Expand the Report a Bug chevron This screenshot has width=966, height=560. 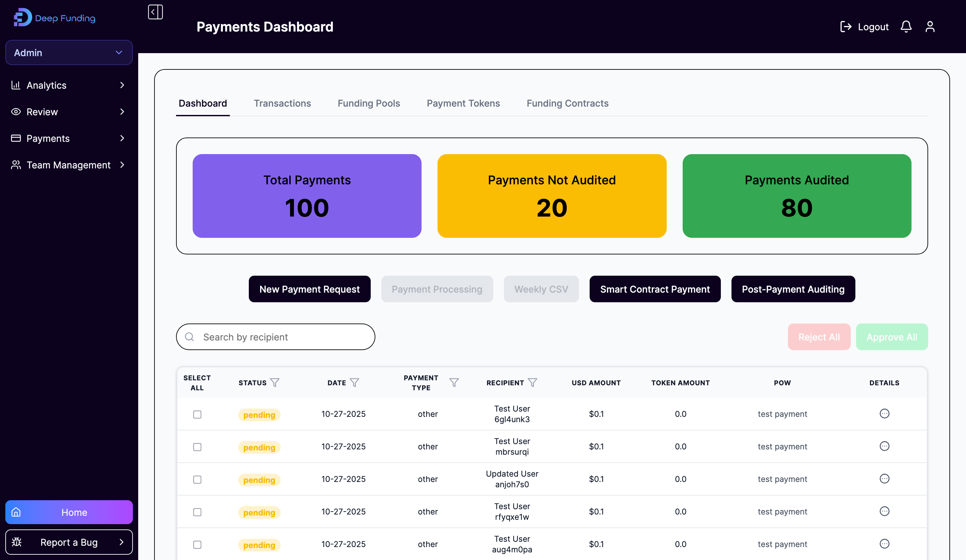(x=122, y=542)
